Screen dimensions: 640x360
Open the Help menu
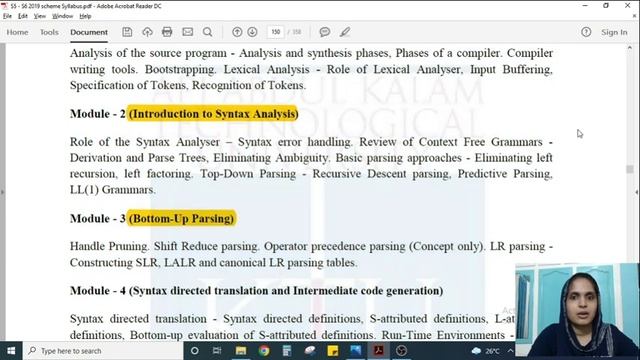click(x=85, y=16)
